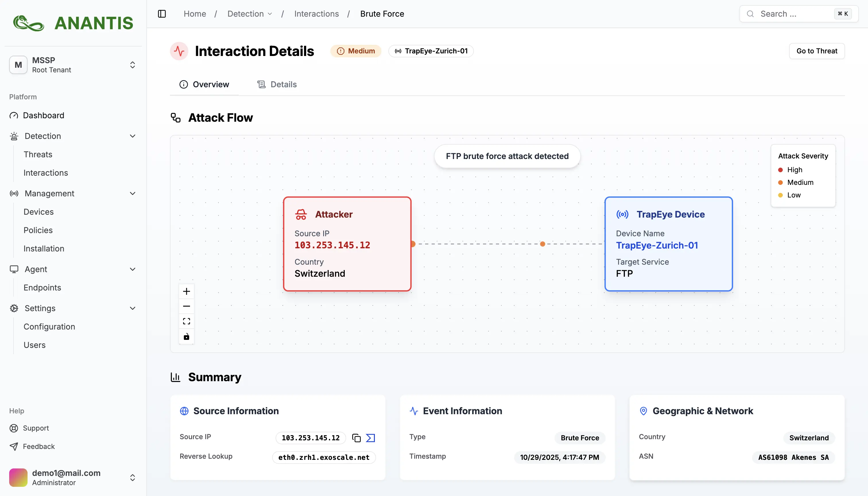This screenshot has height=496, width=868.
Task: Click the Attacker node spy icon
Action: pos(301,214)
